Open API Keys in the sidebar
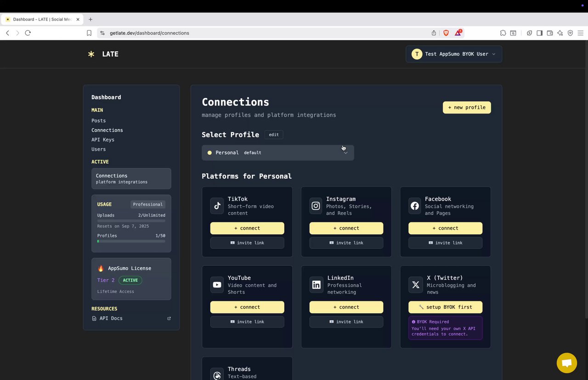 [103, 140]
